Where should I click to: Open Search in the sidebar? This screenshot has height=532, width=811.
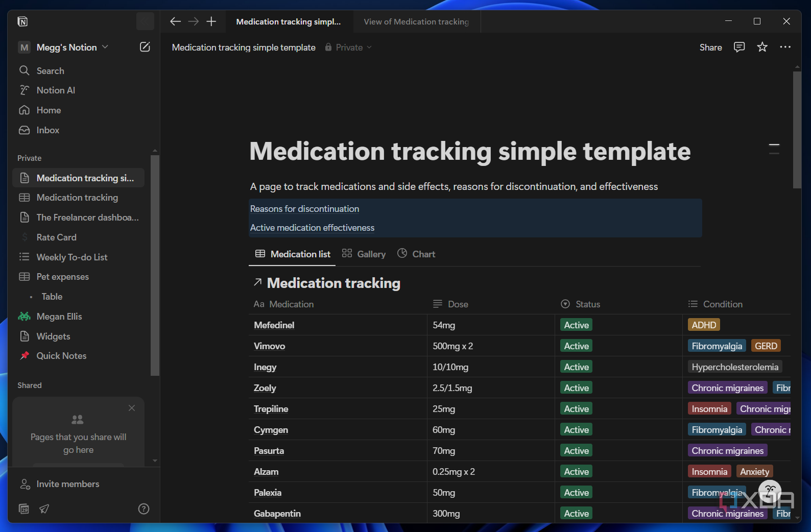tap(79, 70)
